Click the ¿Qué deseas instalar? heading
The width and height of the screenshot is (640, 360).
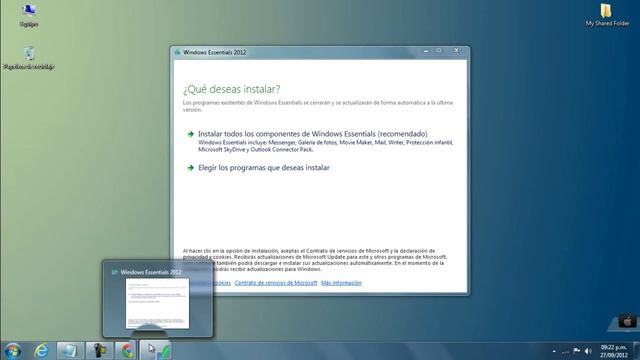coord(231,89)
